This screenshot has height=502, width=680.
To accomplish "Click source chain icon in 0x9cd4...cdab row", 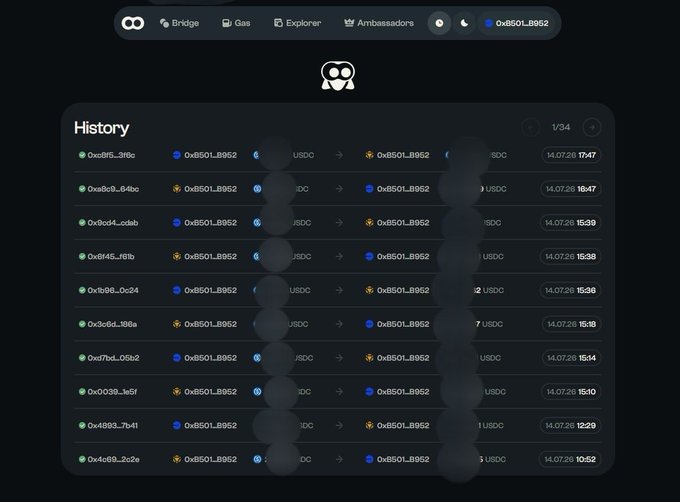I will 177,222.
